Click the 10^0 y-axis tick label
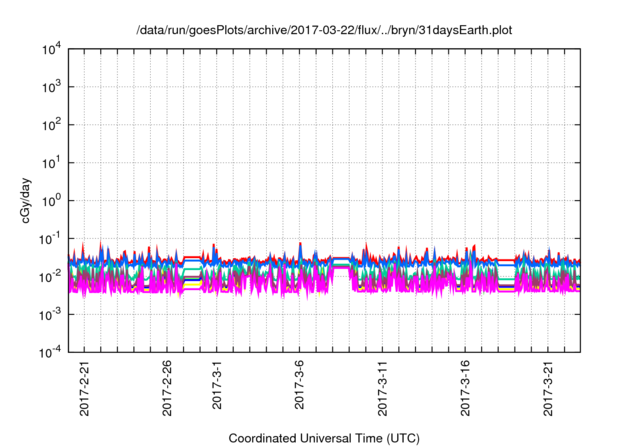 point(52,201)
